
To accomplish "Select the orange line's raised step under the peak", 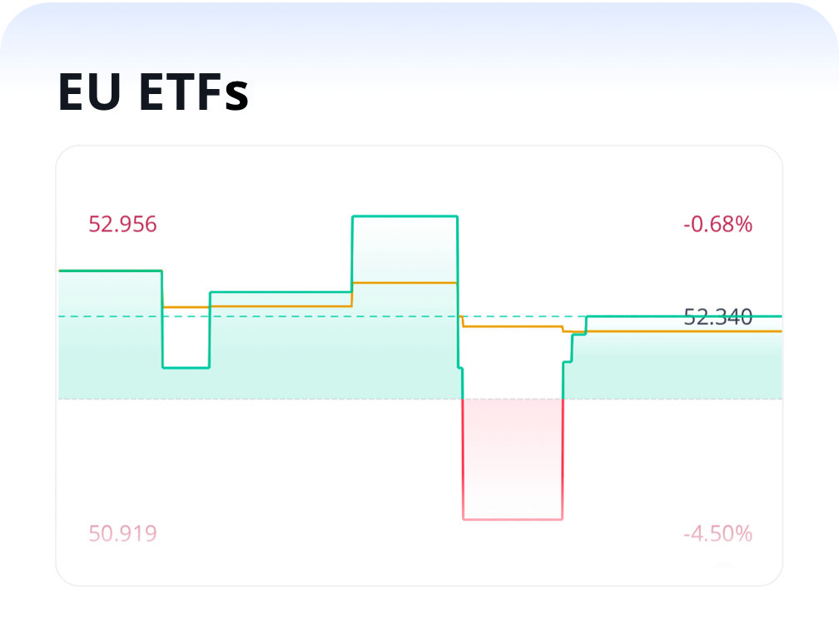I will tap(405, 283).
